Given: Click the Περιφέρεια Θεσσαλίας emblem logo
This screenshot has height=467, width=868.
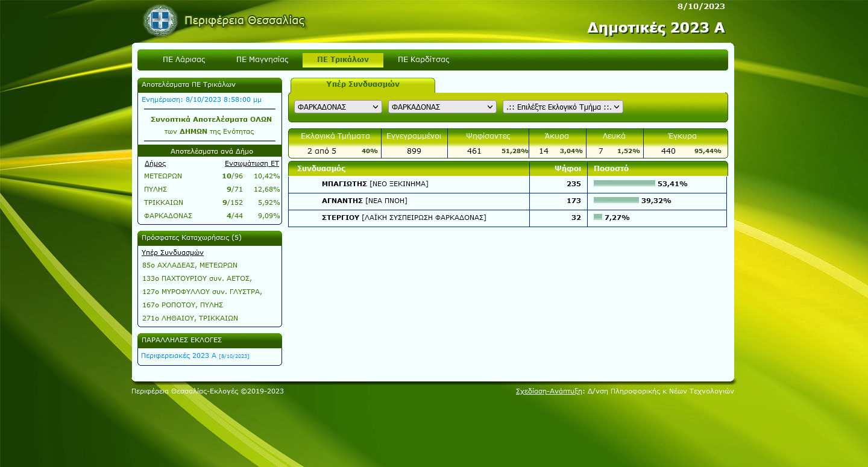Looking at the screenshot, I should click(160, 20).
